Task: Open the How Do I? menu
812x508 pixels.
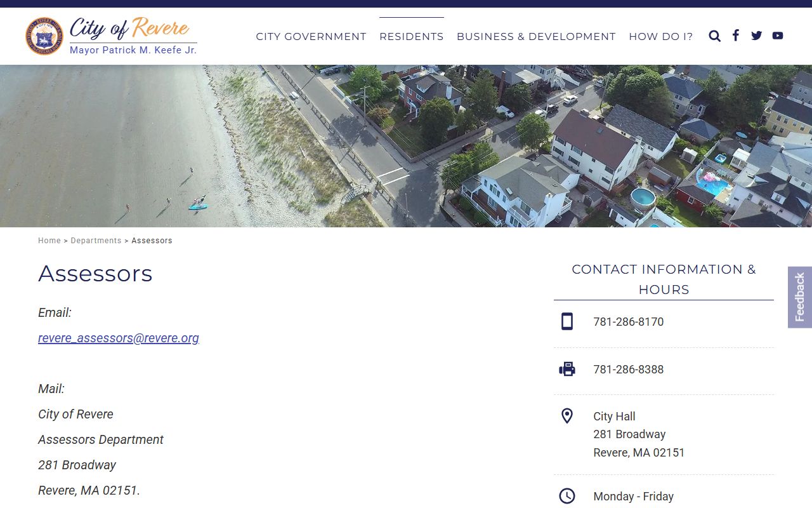Action: [x=661, y=36]
